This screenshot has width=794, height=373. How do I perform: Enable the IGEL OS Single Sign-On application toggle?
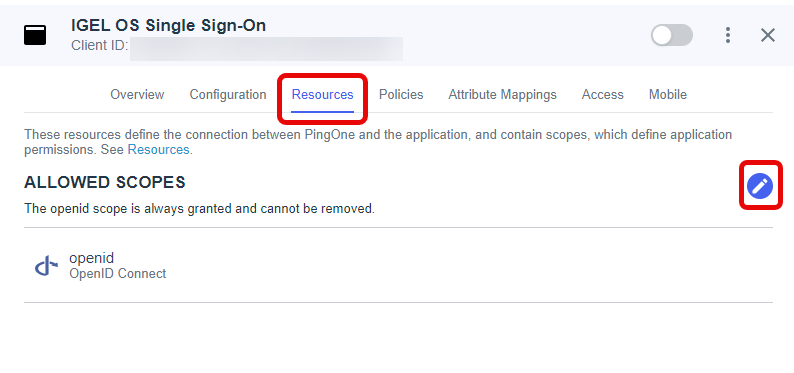pos(672,35)
